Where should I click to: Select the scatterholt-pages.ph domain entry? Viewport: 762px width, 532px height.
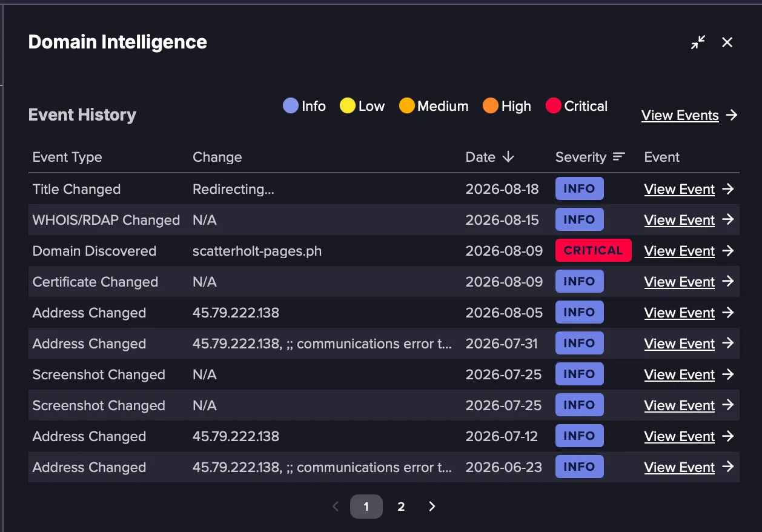pos(257,251)
